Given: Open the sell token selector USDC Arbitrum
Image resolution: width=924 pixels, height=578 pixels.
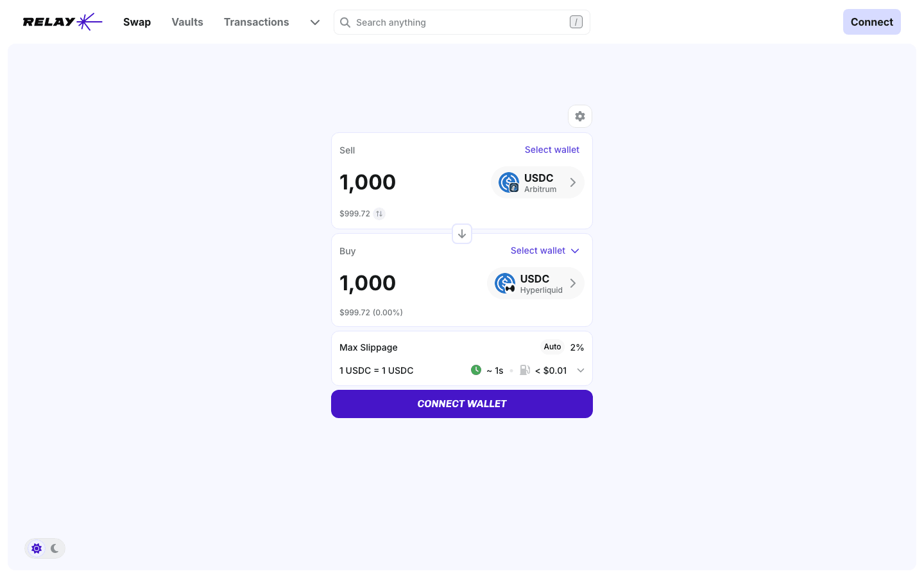Looking at the screenshot, I should 538,182.
